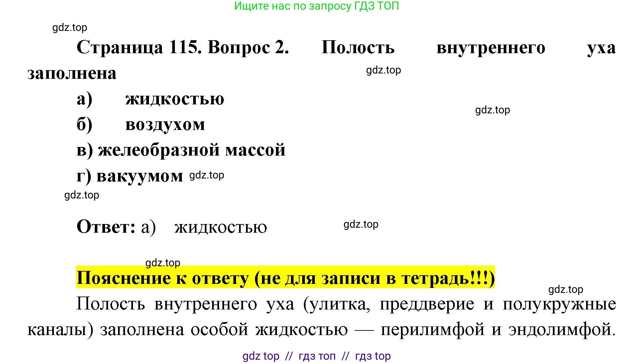Click the word "эндолимфой" in the explanation
The width and height of the screenshot is (634, 364).
(562, 330)
